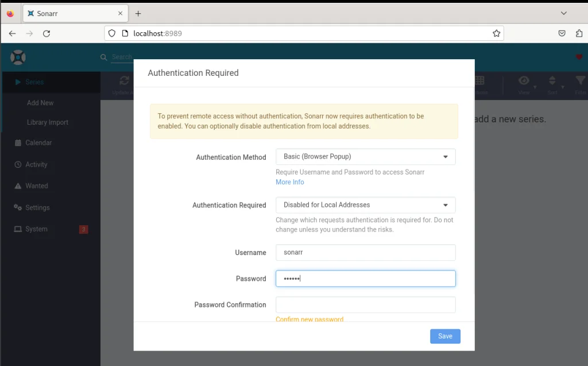Click the red heart donate icon
Image resolution: width=588 pixels, height=366 pixels.
click(x=579, y=57)
